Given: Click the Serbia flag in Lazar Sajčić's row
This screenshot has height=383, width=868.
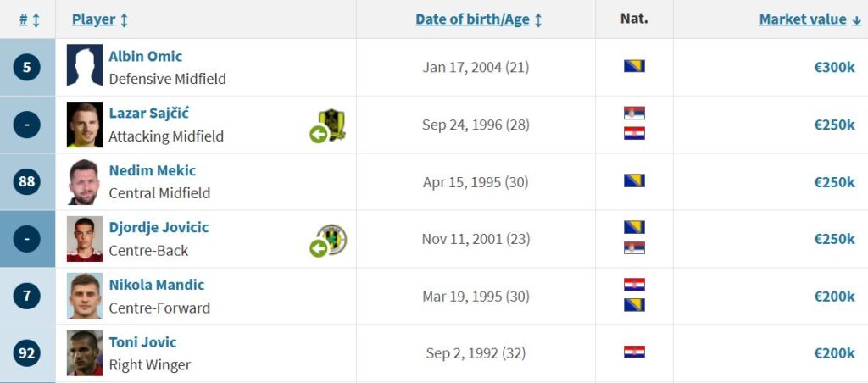Looking at the screenshot, I should (634, 113).
